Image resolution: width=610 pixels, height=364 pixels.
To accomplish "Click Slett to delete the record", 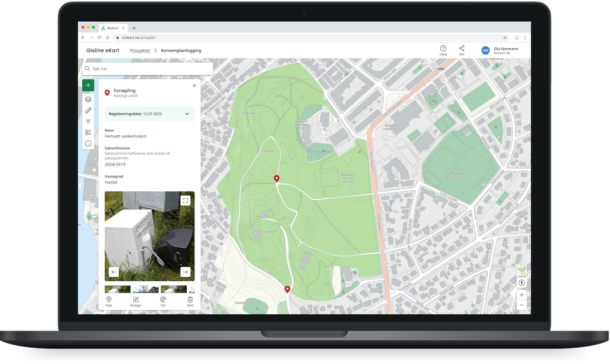I will coord(190,301).
